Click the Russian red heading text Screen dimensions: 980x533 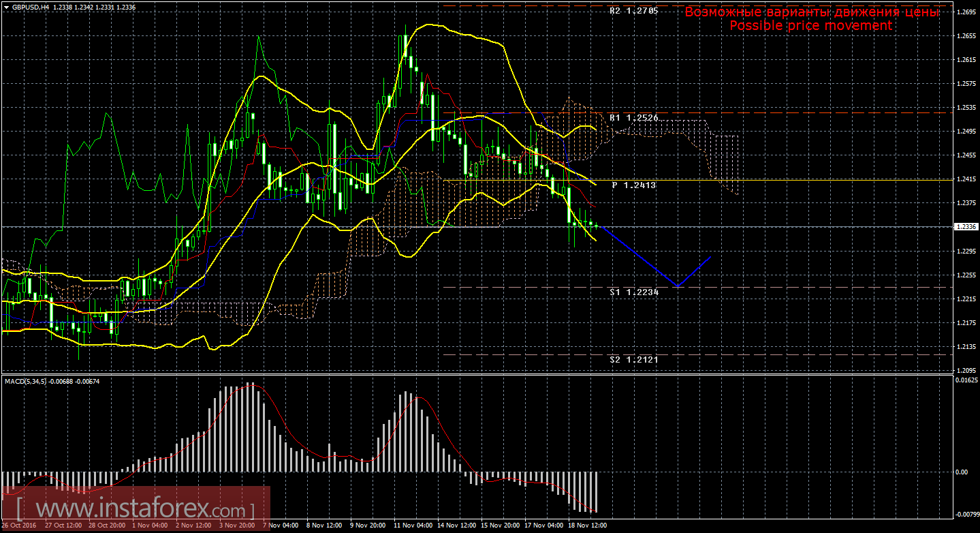(x=810, y=12)
